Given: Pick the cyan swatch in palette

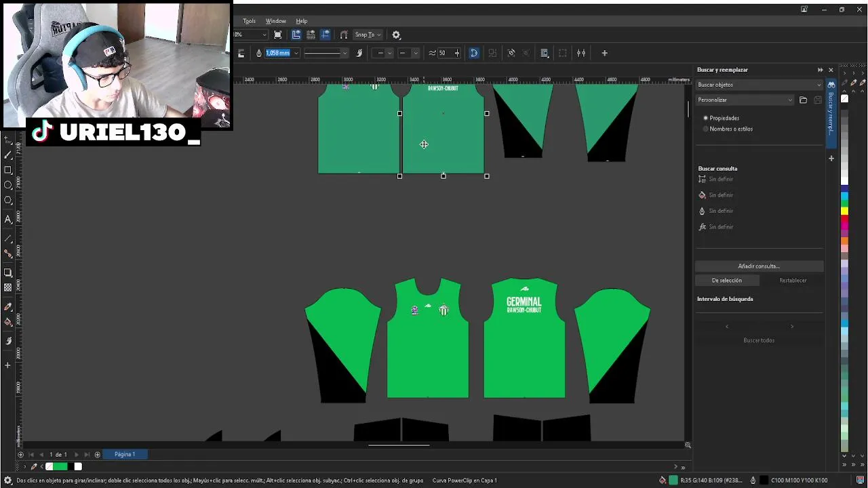Looking at the screenshot, I should (x=844, y=195).
